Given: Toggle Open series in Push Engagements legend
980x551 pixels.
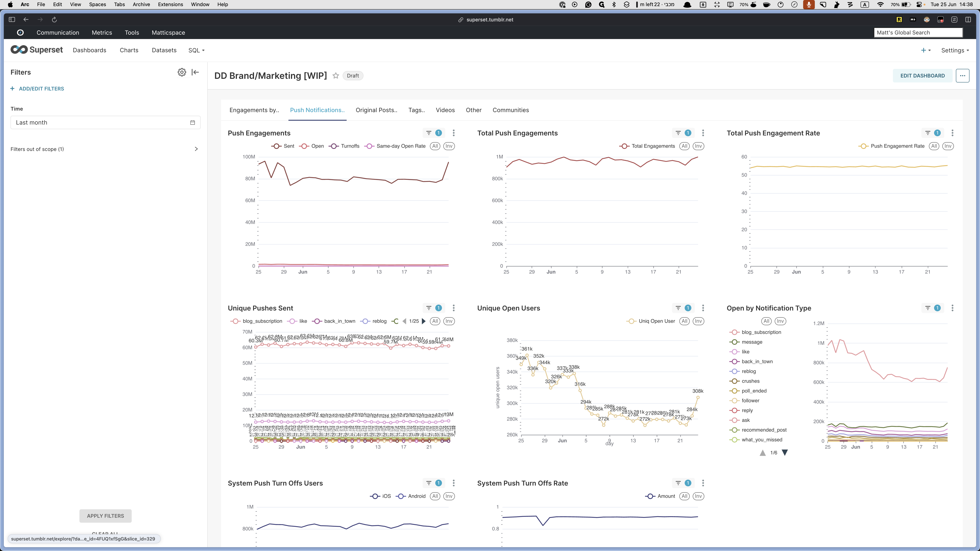Looking at the screenshot, I should [x=312, y=146].
